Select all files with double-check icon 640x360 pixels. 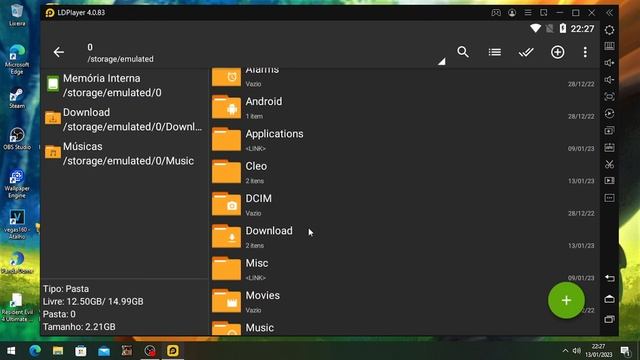526,52
